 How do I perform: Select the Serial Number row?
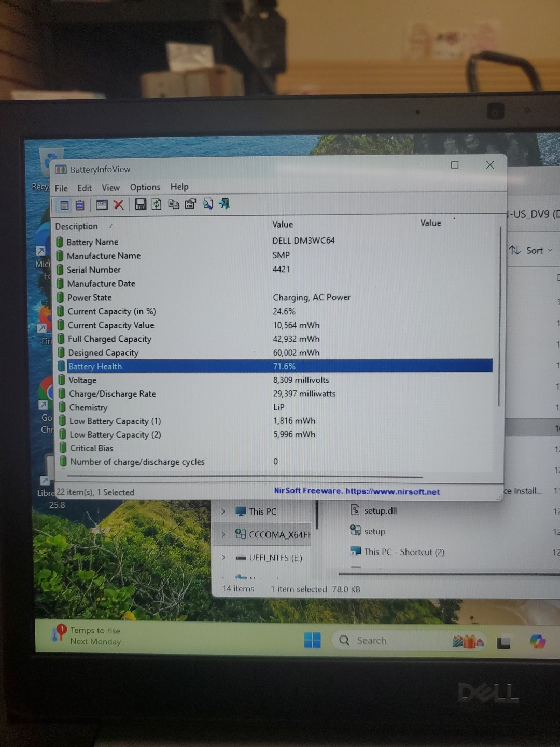274,269
